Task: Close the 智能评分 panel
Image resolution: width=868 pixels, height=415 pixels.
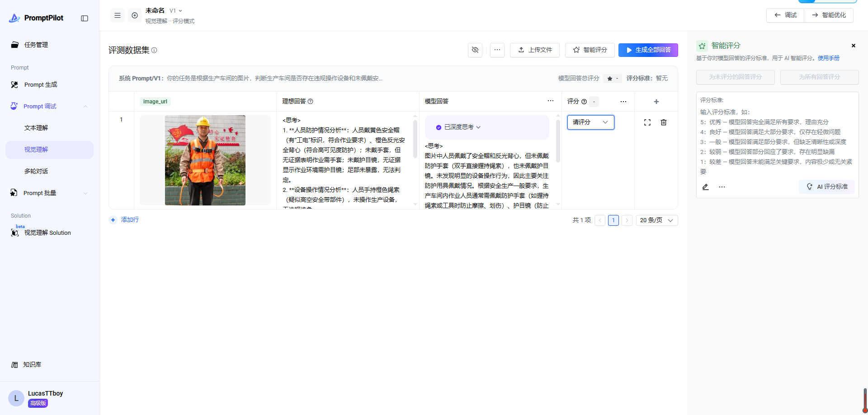Action: (x=854, y=46)
